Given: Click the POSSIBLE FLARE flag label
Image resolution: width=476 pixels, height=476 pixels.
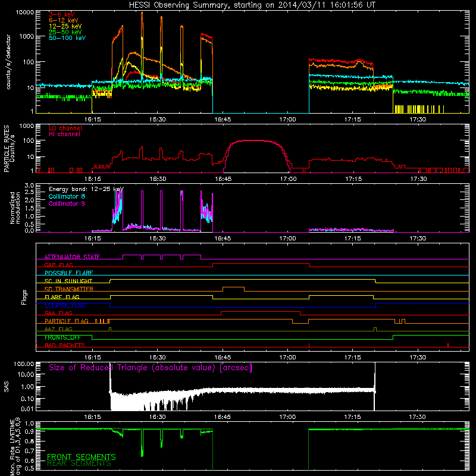Looking at the screenshot, I should click(x=68, y=273).
